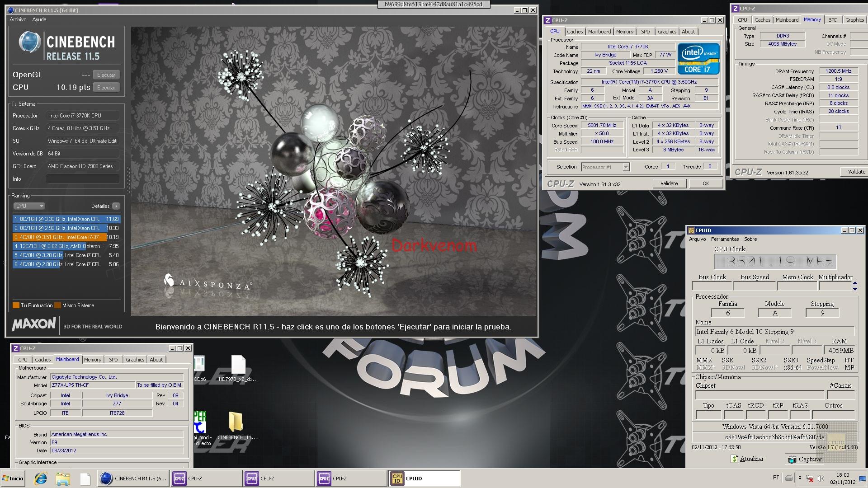Click the CPUID window title icon
The height and width of the screenshot is (488, 868).
[691, 230]
